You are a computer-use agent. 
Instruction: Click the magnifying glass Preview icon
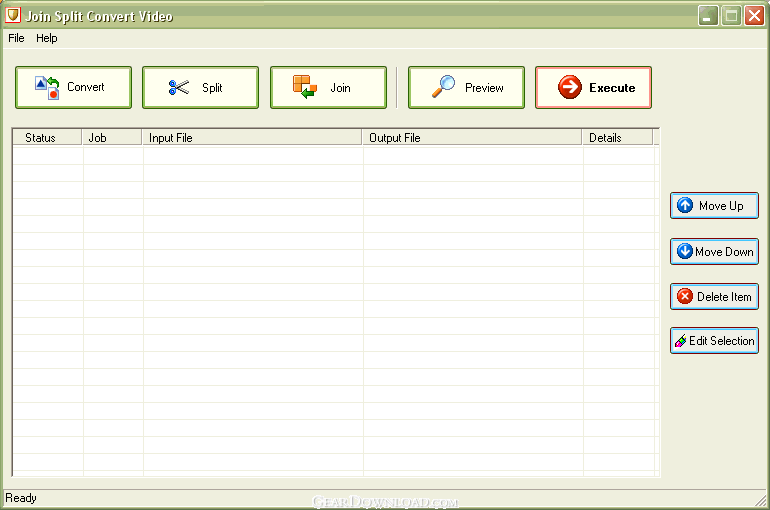[443, 86]
